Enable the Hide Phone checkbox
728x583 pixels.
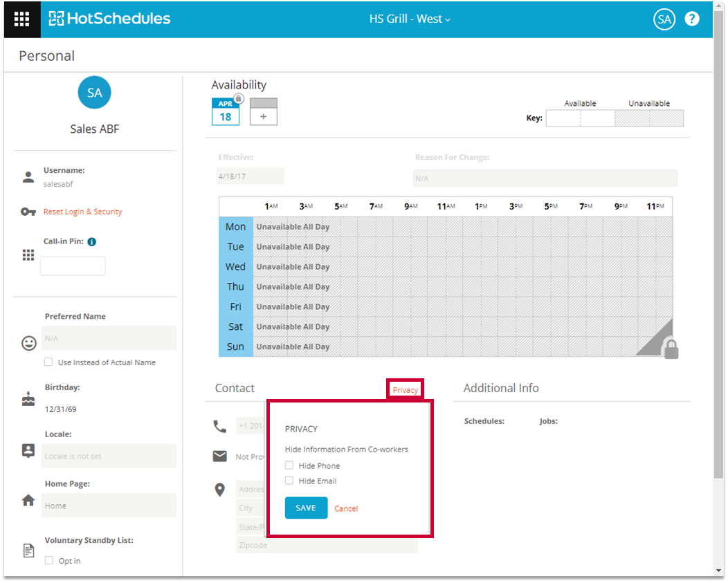click(x=290, y=465)
